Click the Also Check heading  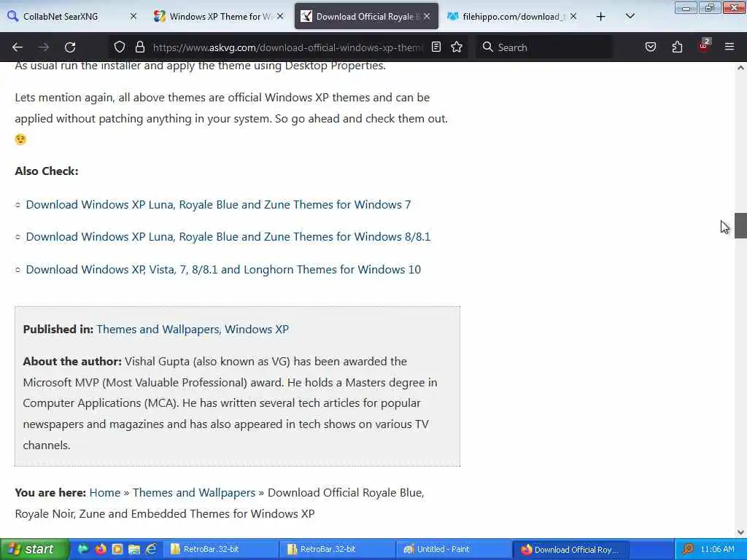click(47, 171)
